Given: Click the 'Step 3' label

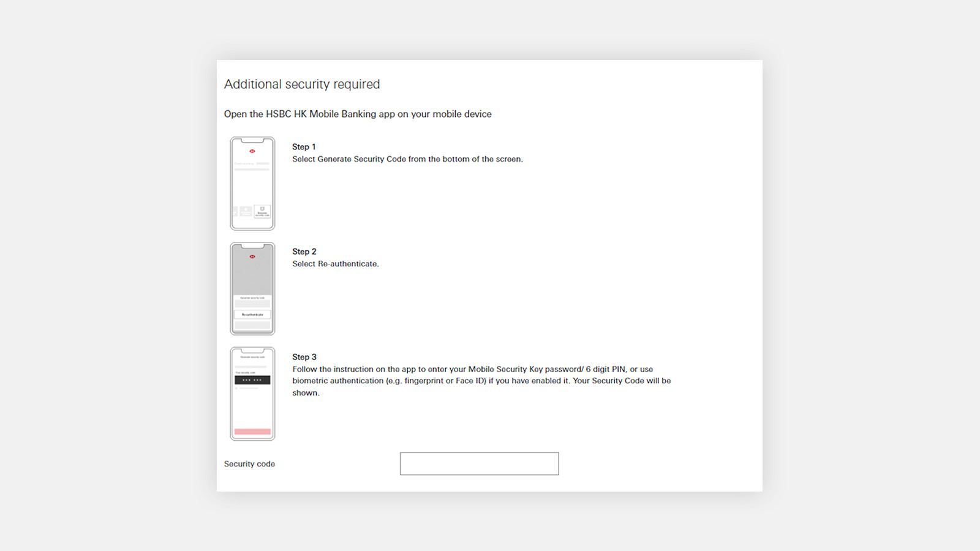Looking at the screenshot, I should point(304,357).
